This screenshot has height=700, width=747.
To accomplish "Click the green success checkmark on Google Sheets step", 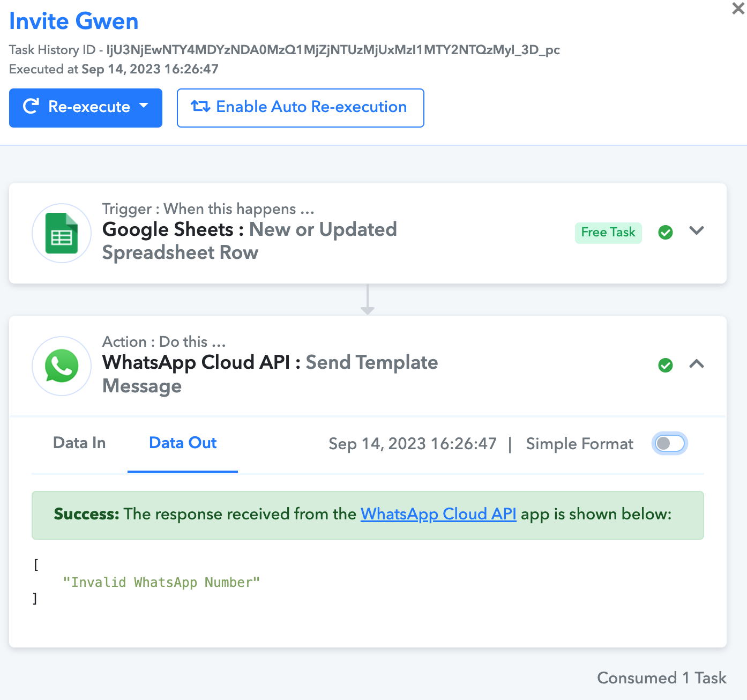I will pos(666,232).
